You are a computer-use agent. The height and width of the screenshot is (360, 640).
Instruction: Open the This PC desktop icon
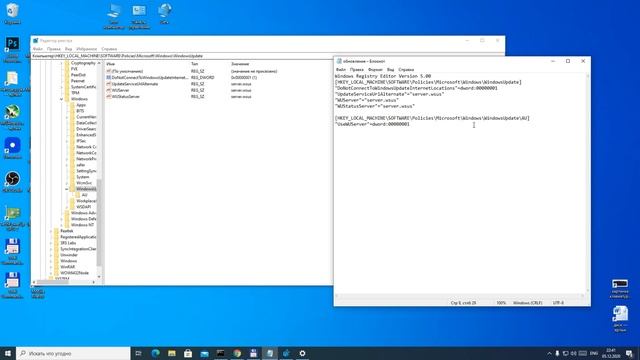(114, 11)
